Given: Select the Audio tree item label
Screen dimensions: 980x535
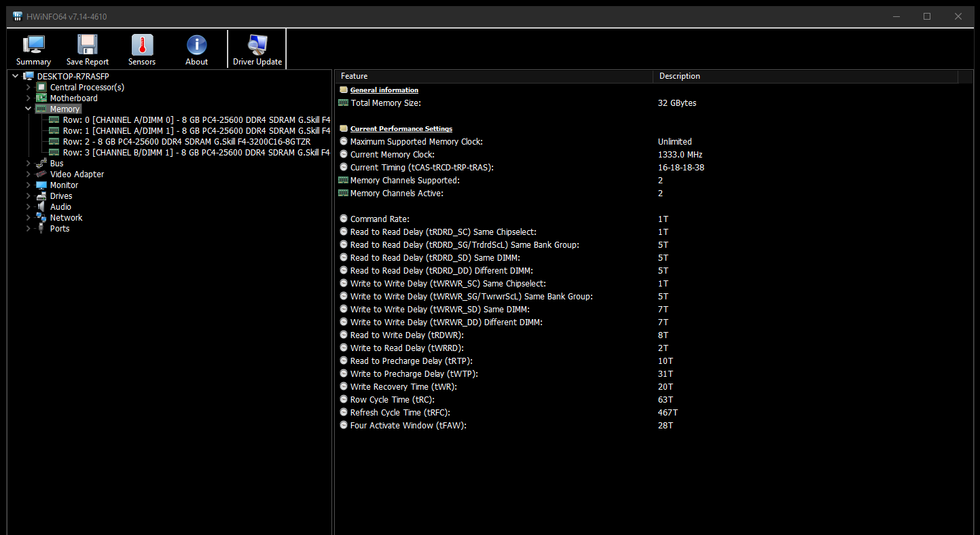Looking at the screenshot, I should pos(60,206).
